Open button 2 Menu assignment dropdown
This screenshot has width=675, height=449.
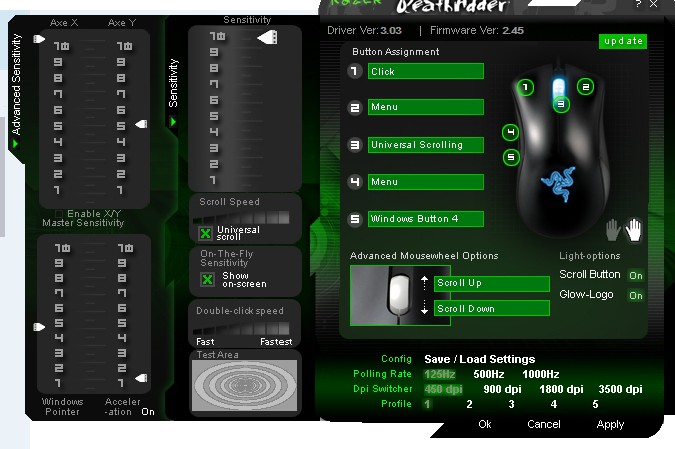[426, 107]
